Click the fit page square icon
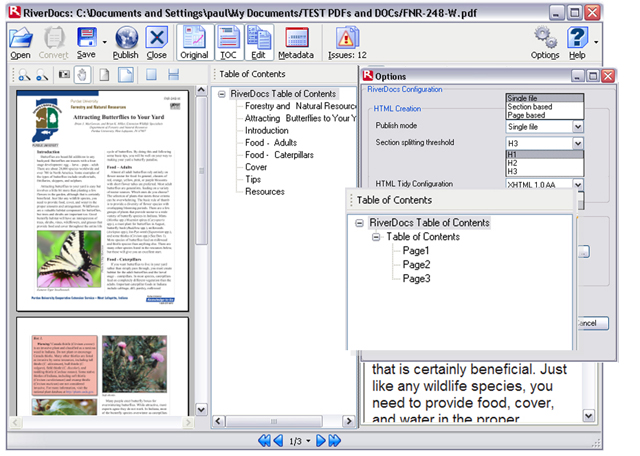Screen dimensions: 640x456 (x=151, y=75)
